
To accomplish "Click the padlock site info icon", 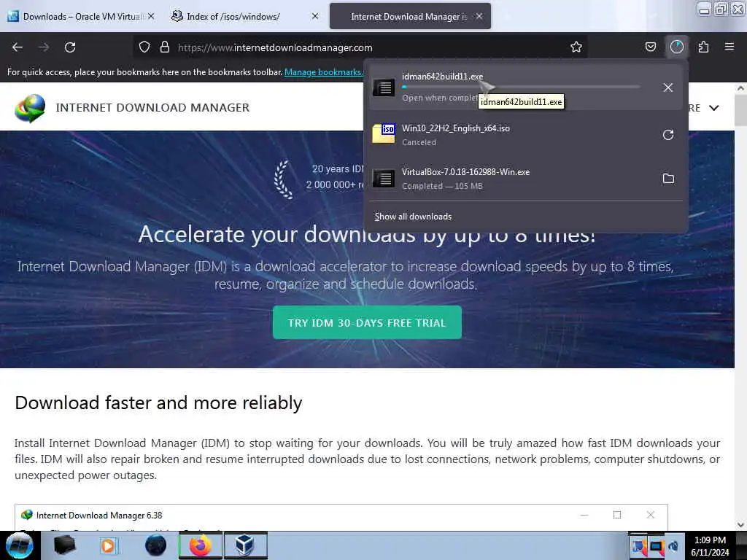I will [x=165, y=47].
